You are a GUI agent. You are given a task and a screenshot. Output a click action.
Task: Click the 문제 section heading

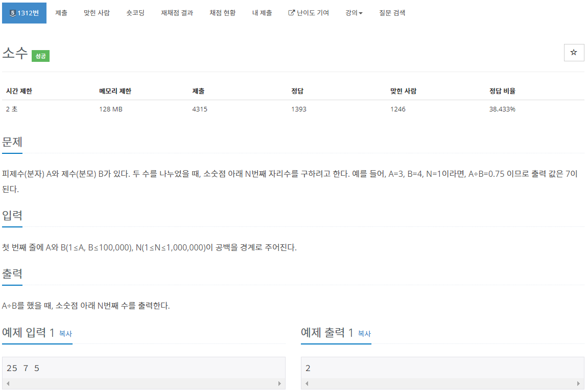12,142
